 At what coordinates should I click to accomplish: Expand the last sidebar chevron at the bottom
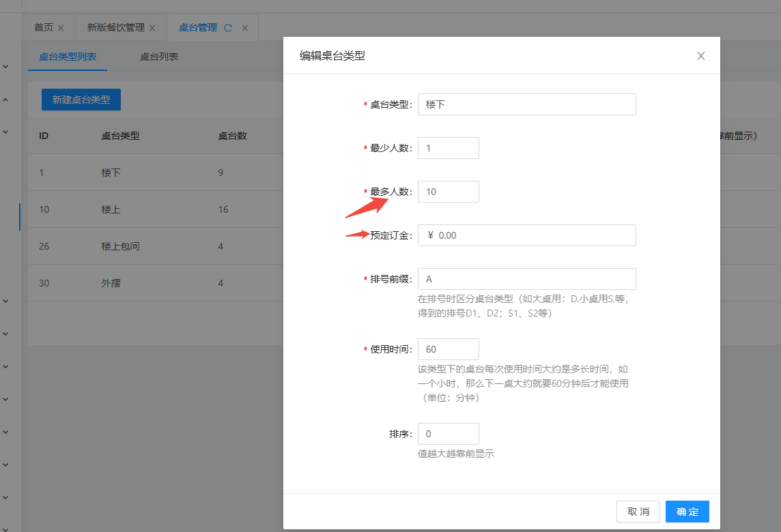click(x=5, y=529)
